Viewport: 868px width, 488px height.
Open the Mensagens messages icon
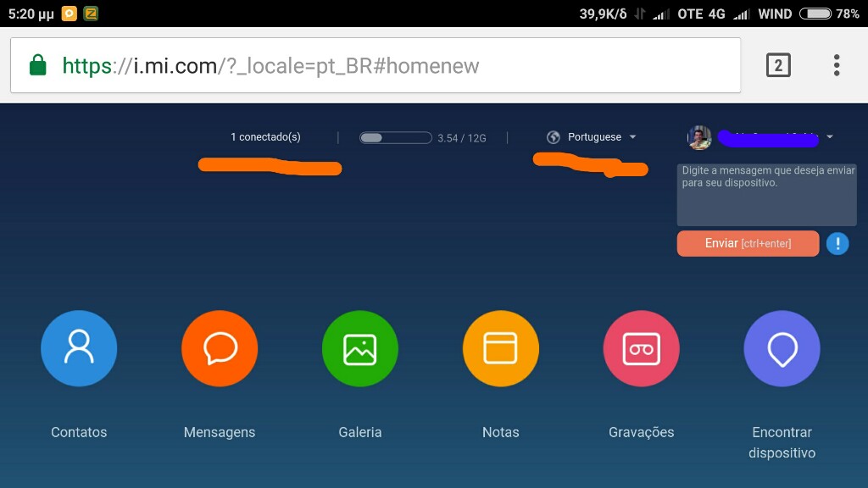click(x=220, y=348)
